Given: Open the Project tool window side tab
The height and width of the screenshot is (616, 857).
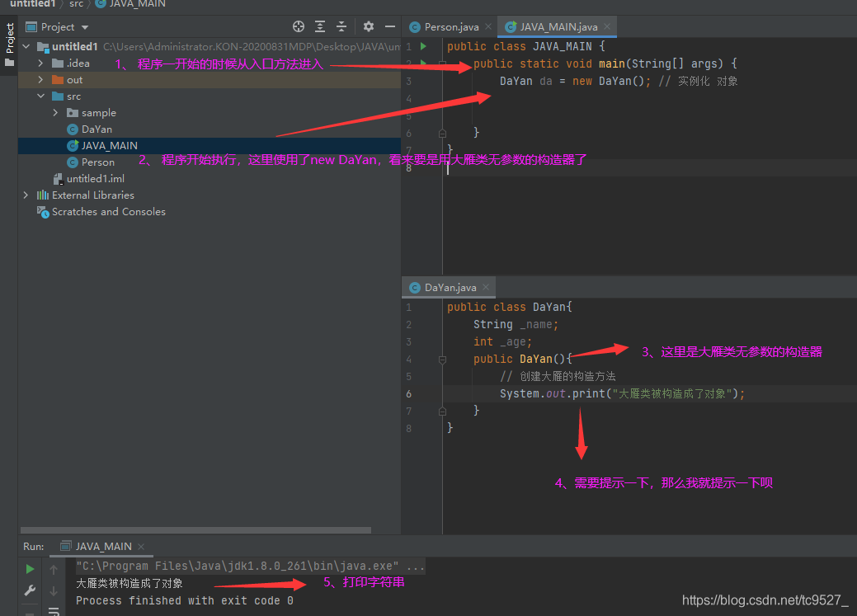Looking at the screenshot, I should click(x=9, y=45).
